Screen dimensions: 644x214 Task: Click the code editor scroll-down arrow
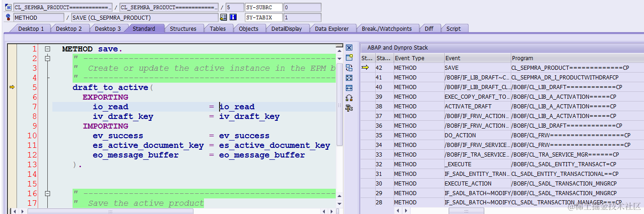point(339,204)
